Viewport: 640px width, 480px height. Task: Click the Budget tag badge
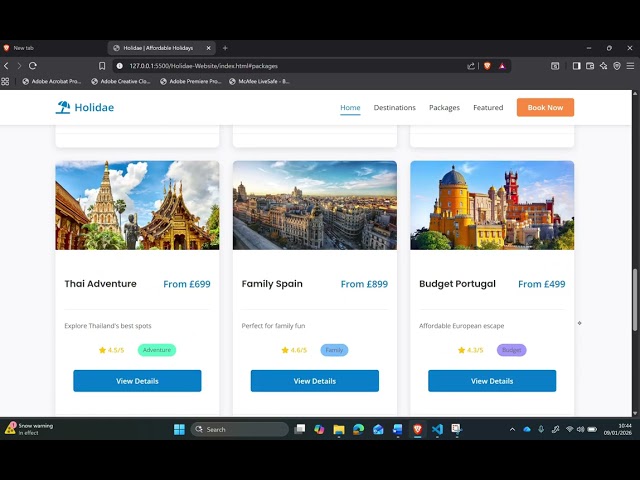511,350
